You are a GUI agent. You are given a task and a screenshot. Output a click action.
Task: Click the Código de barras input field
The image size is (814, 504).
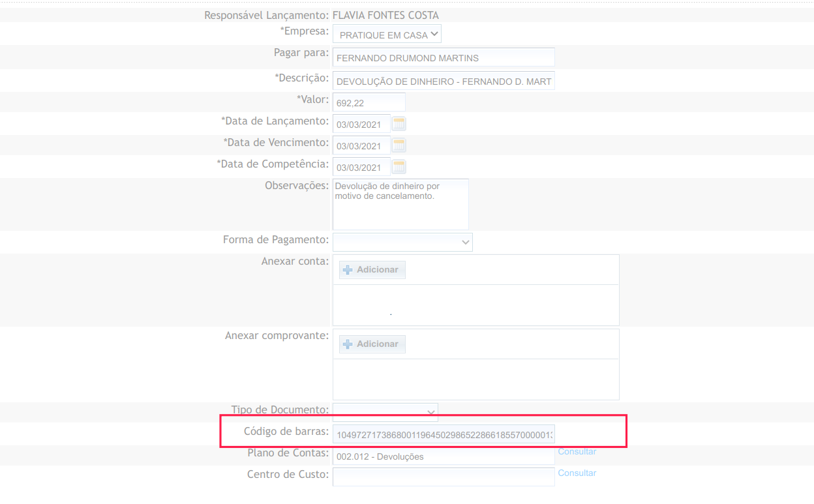tap(444, 435)
